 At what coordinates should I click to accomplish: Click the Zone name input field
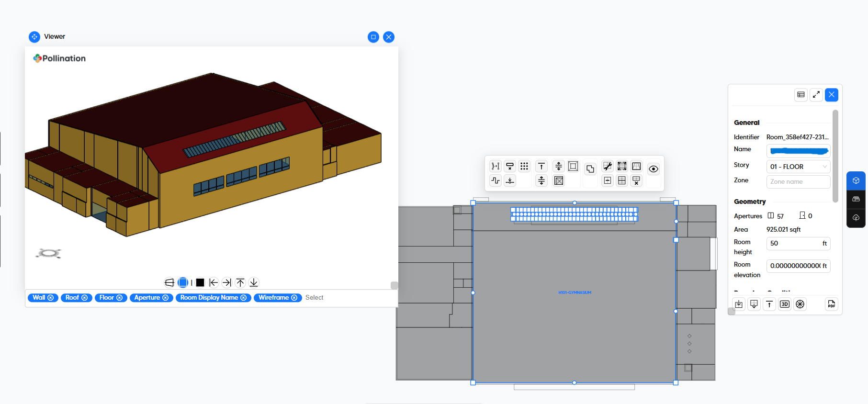(798, 182)
